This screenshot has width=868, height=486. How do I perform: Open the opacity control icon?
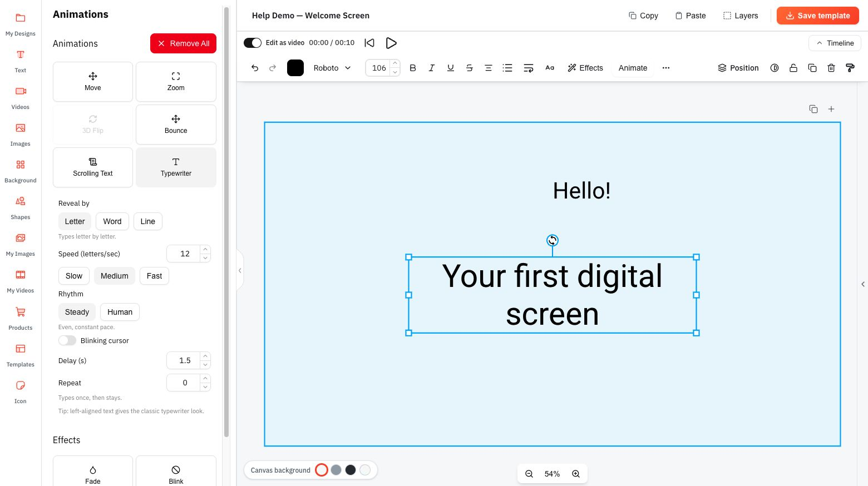point(775,68)
